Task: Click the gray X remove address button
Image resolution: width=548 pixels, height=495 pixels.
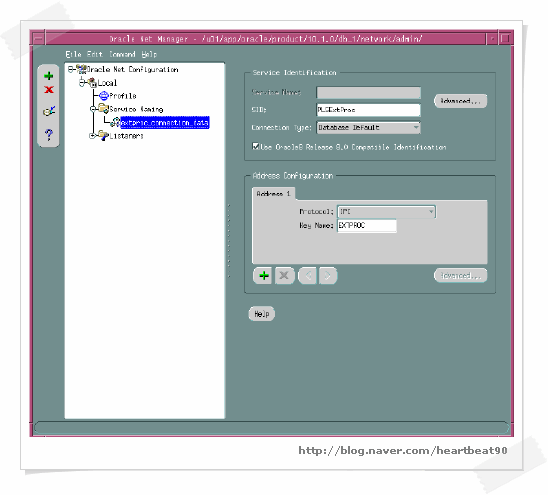Action: tap(284, 275)
